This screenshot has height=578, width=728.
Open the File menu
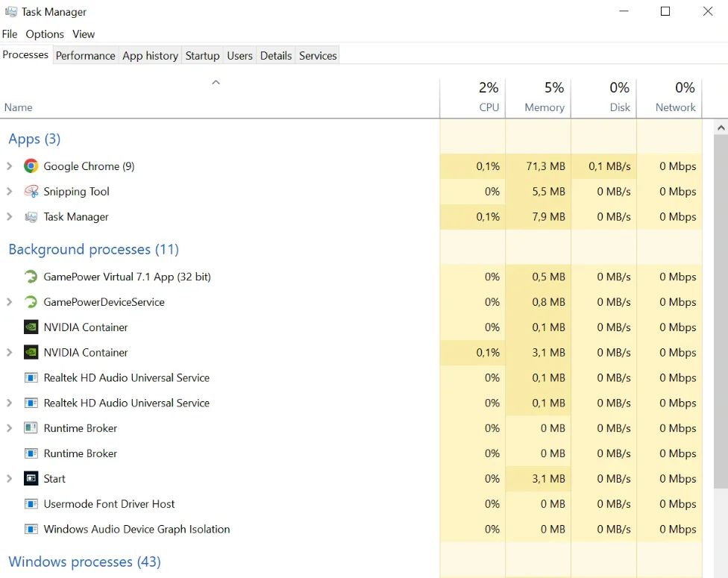pos(10,34)
